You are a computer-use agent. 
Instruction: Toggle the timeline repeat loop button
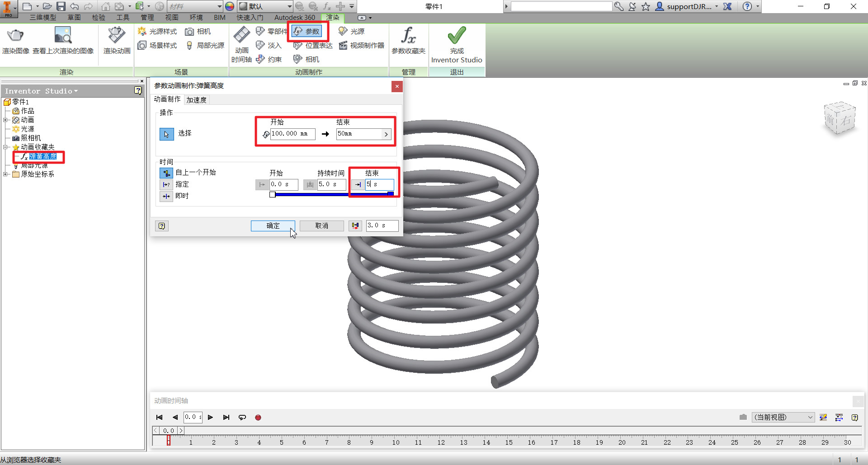pyautogui.click(x=242, y=418)
